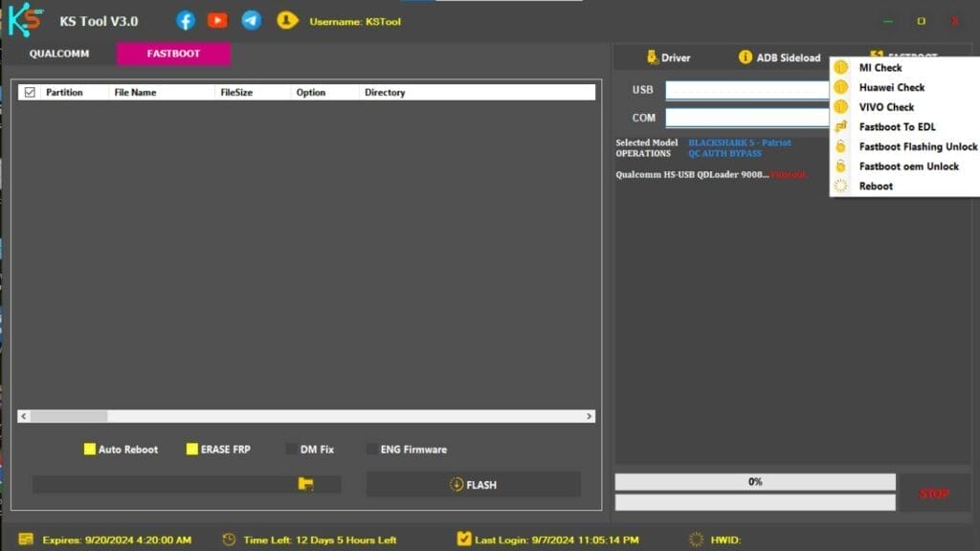Select Fastboot To EDL from the menu

tap(898, 126)
